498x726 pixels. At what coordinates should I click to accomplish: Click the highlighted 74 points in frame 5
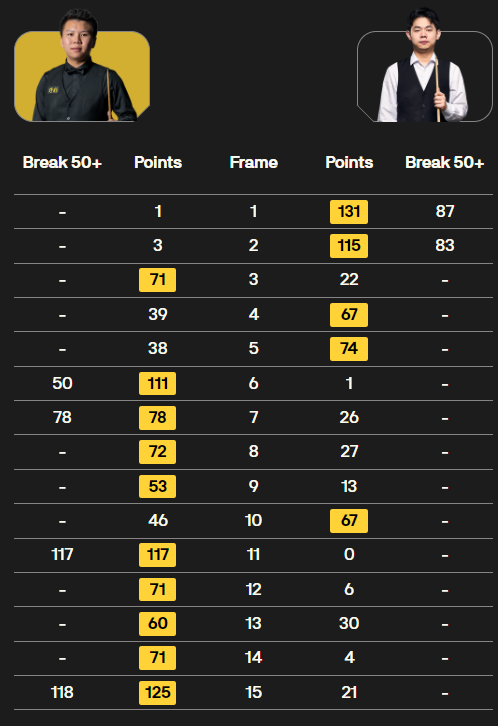point(349,349)
